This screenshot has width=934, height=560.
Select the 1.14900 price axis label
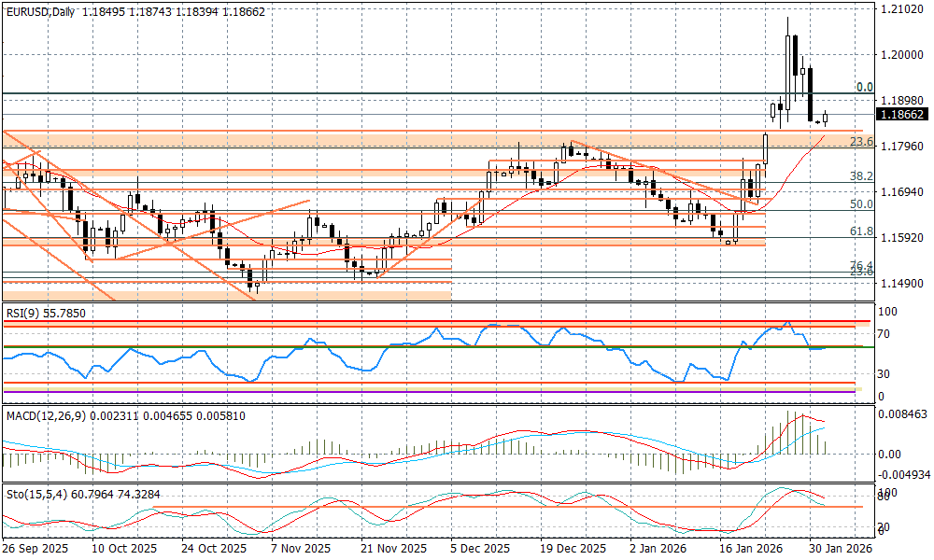point(901,283)
